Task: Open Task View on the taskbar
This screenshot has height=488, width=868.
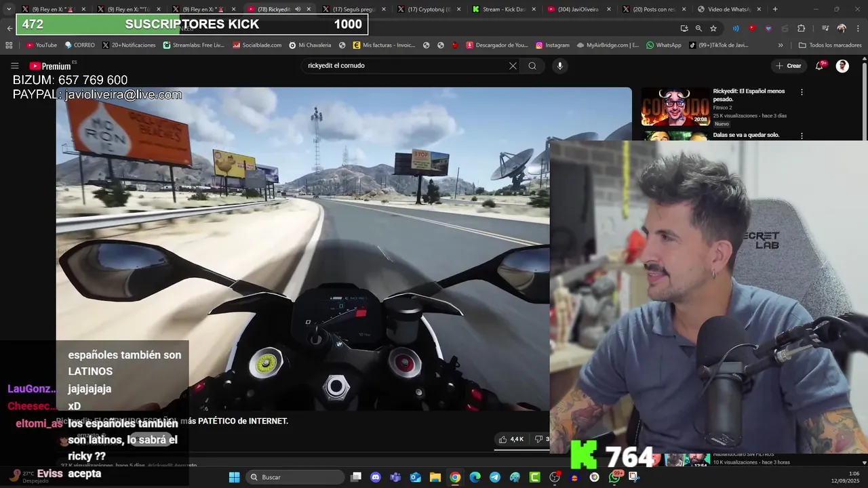Action: coord(356,477)
